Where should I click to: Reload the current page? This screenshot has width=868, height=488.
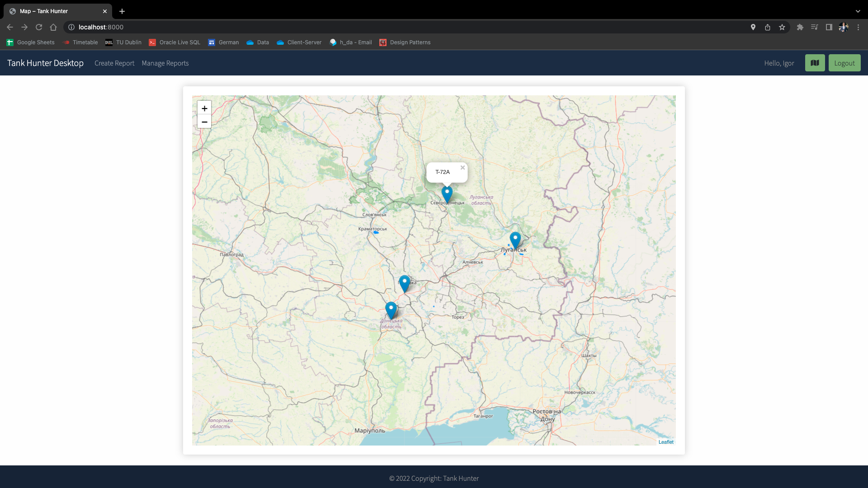pyautogui.click(x=39, y=27)
